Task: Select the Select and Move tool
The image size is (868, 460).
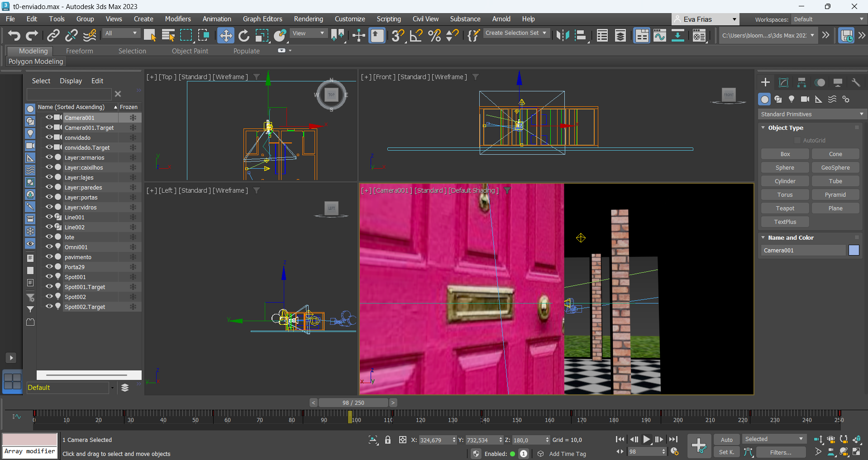Action: tap(225, 35)
